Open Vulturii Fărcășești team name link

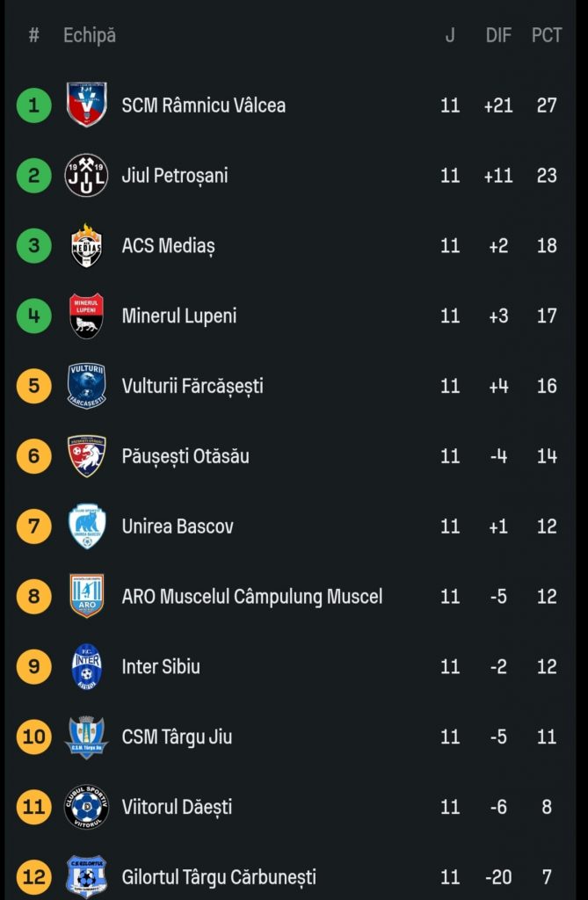pyautogui.click(x=192, y=386)
